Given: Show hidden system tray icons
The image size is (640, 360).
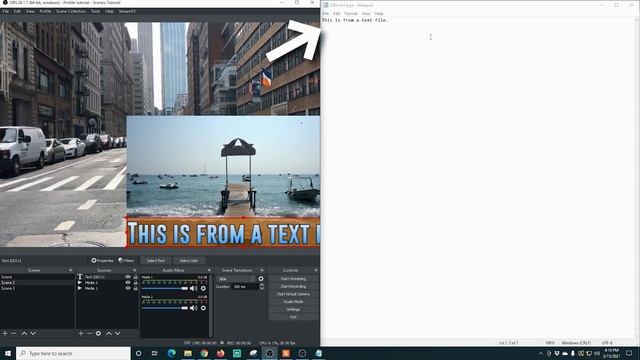Looking at the screenshot, I should 541,353.
